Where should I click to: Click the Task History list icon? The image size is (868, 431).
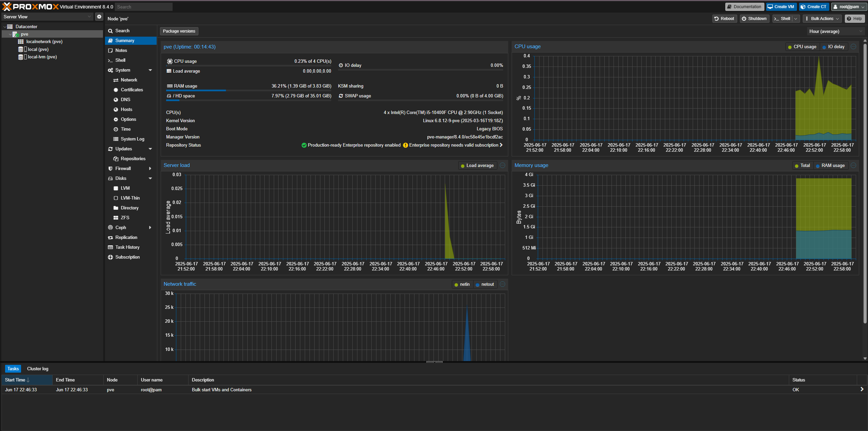tap(110, 247)
